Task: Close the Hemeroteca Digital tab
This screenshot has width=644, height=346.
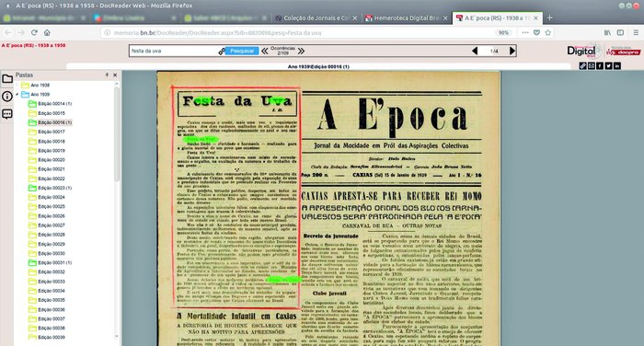Action: tap(444, 18)
